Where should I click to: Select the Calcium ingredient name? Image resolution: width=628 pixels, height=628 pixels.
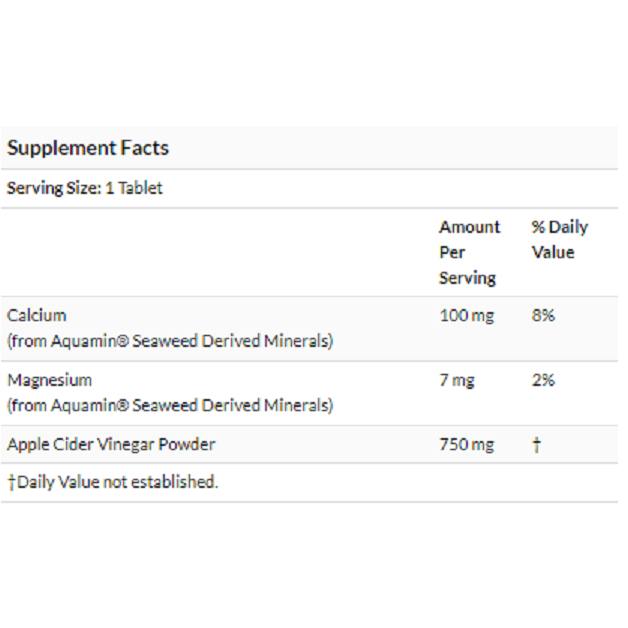[x=37, y=315]
